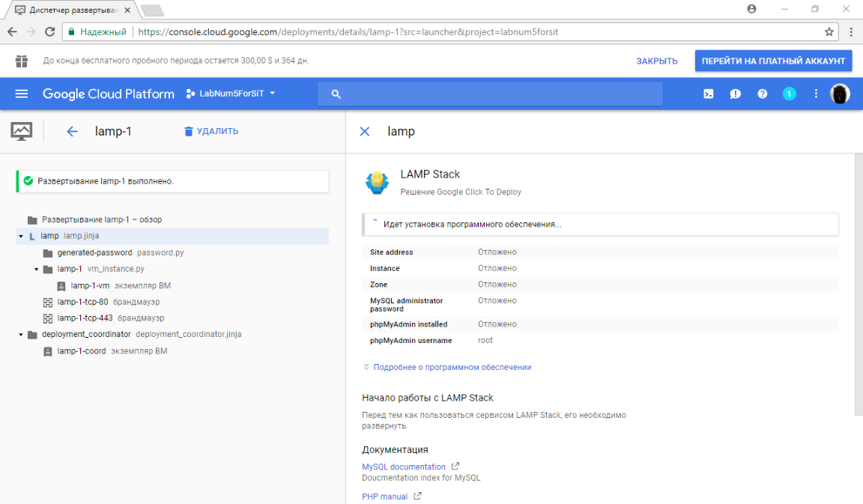Activate Cloud Shell icon
This screenshot has height=504, width=863.
tap(709, 94)
